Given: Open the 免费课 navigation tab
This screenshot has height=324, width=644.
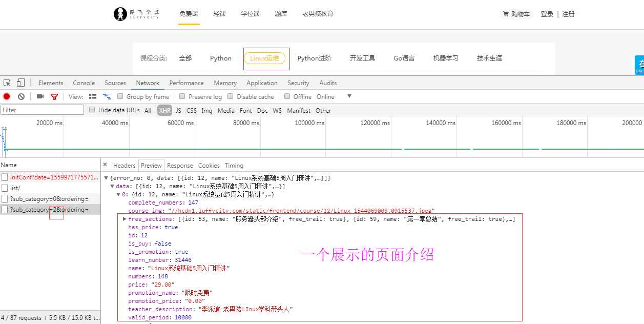Looking at the screenshot, I should (x=189, y=14).
